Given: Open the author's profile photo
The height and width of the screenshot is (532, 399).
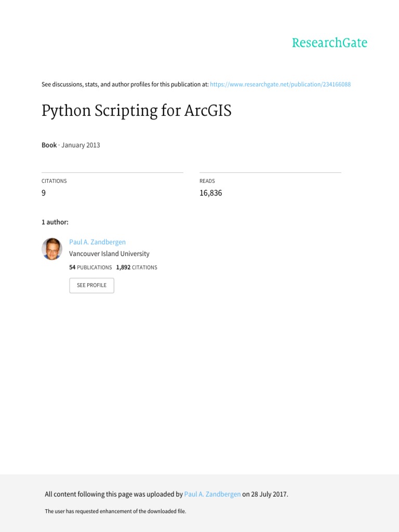Looking at the screenshot, I should point(52,249).
